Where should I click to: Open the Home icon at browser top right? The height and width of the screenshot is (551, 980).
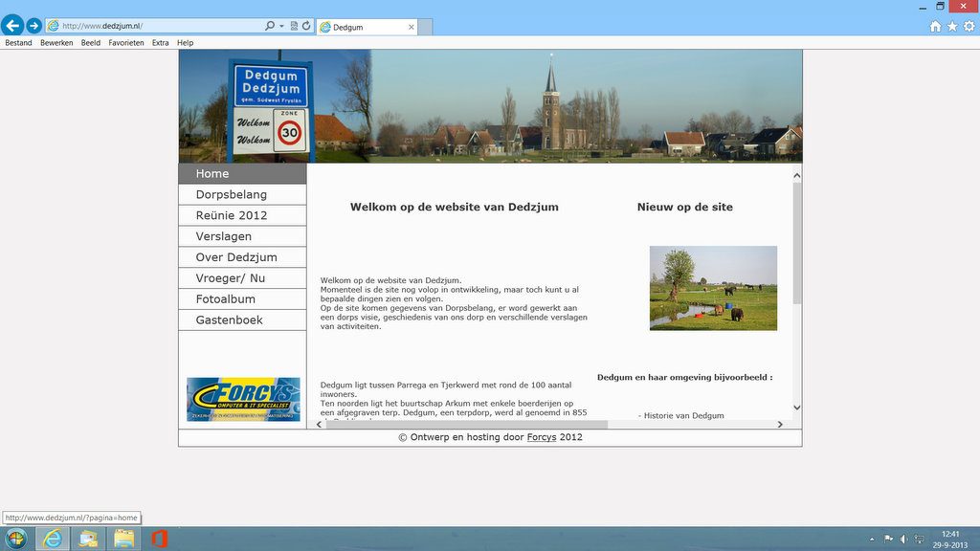pyautogui.click(x=935, y=26)
